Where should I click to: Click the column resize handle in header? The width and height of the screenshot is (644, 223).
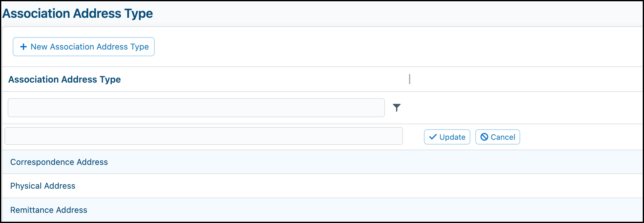point(410,79)
